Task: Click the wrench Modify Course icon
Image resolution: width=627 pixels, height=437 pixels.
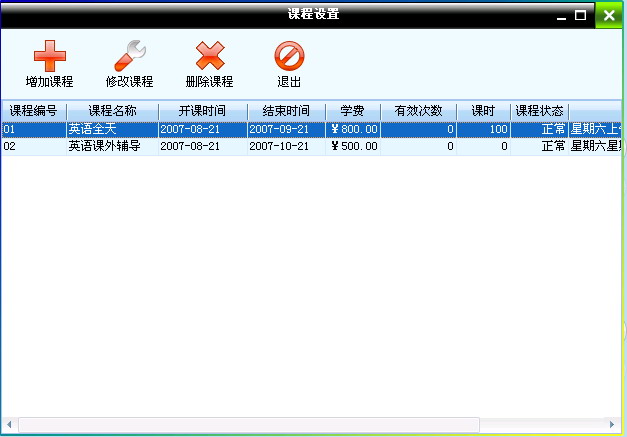Action: (129, 56)
